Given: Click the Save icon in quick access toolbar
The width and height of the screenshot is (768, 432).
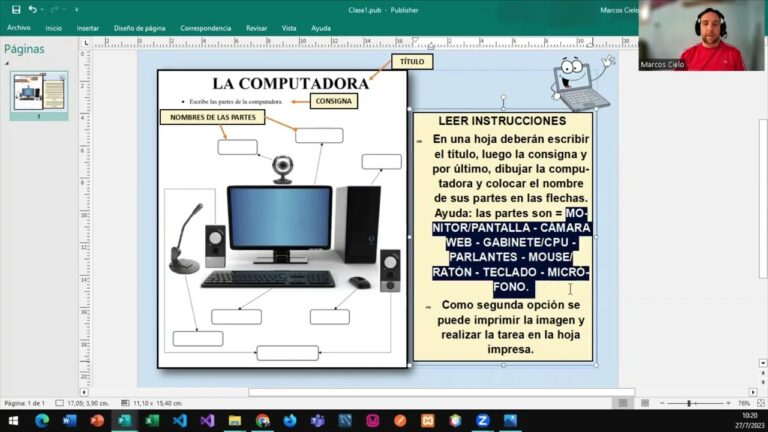Looking at the screenshot, I should click(16, 9).
